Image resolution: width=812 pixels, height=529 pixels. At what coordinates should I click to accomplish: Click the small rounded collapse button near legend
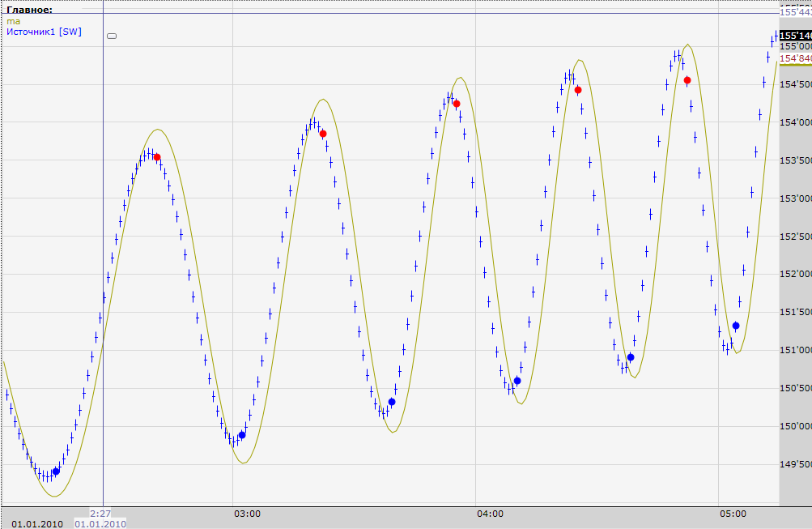point(112,36)
